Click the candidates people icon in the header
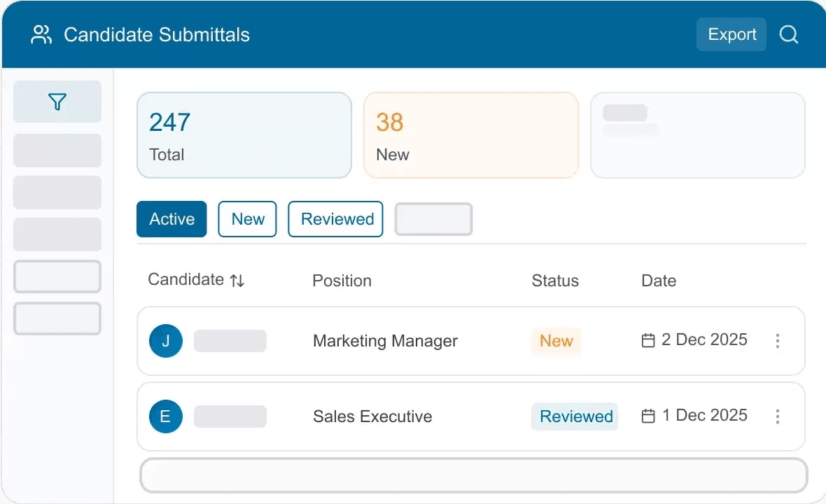This screenshot has width=826, height=504. 41,34
